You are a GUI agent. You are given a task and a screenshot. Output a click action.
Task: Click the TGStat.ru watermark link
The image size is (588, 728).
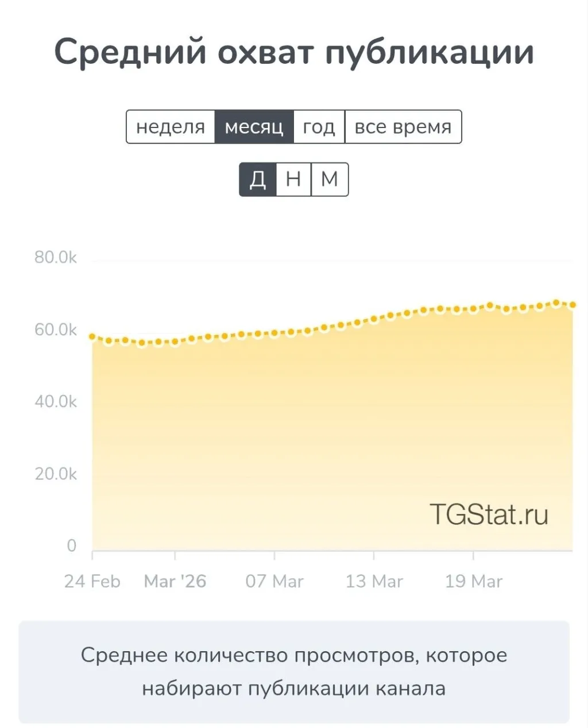tap(489, 514)
